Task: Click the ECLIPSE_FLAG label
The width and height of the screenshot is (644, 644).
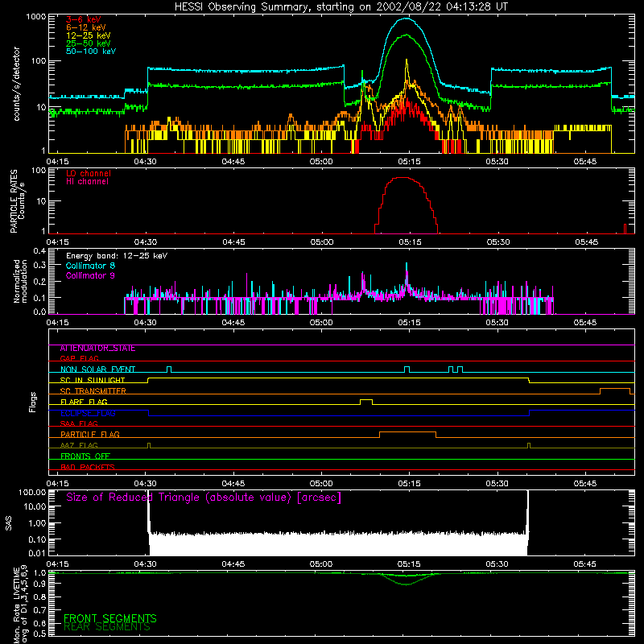Action: 88,413
